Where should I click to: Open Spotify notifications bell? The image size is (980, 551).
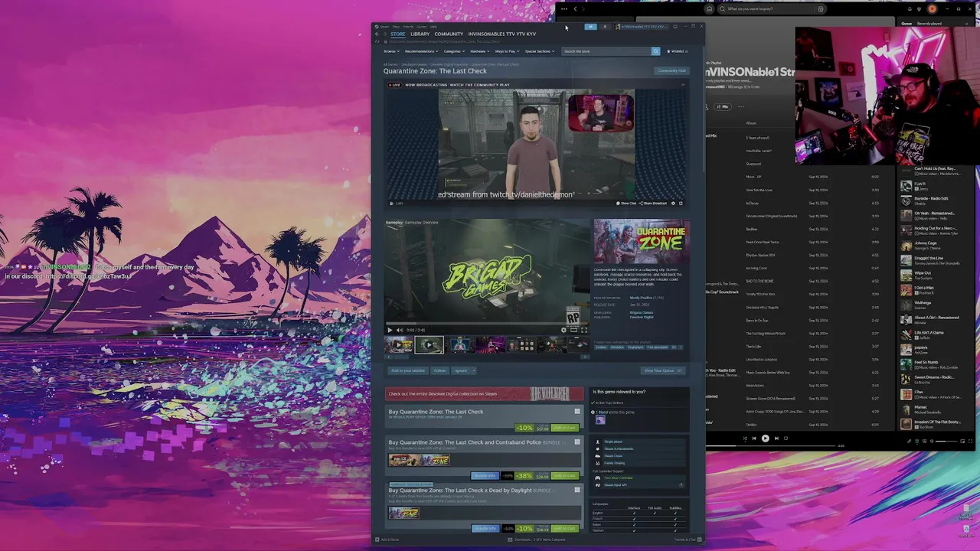click(x=910, y=9)
